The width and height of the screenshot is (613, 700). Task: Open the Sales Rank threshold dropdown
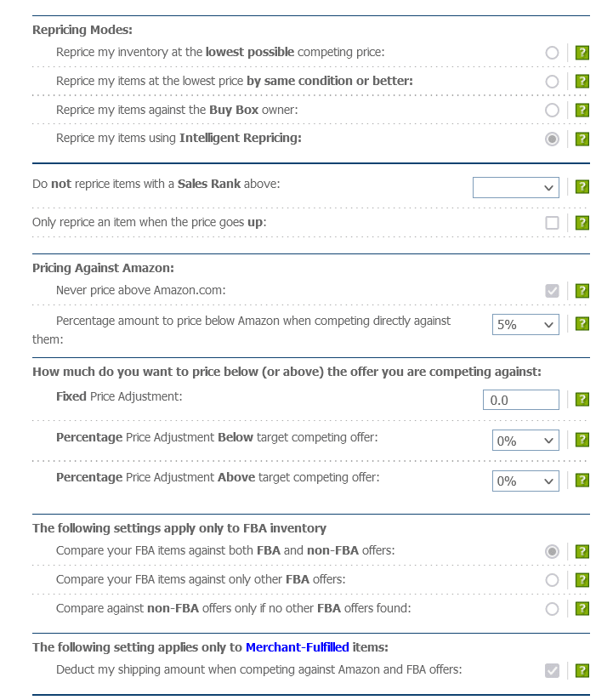tap(516, 187)
